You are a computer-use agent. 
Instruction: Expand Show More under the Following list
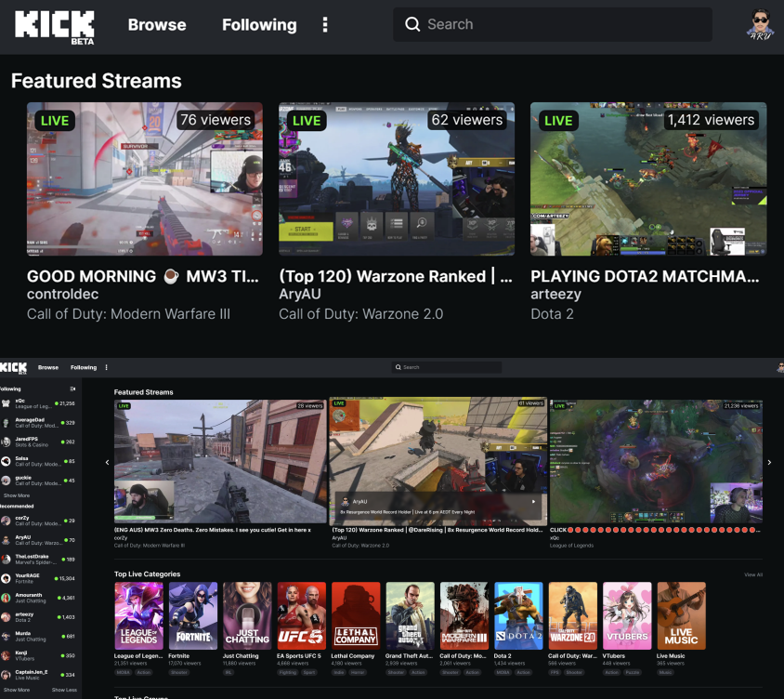[17, 495]
